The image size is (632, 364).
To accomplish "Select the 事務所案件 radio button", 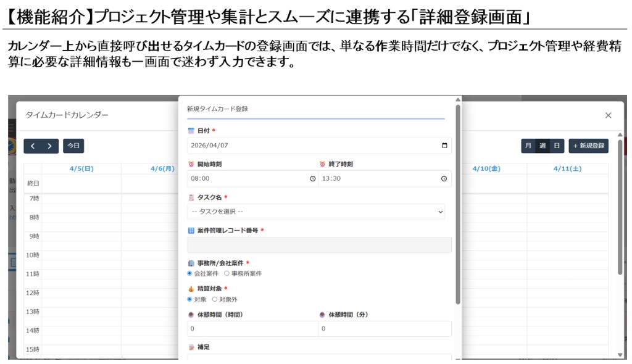I will [227, 274].
